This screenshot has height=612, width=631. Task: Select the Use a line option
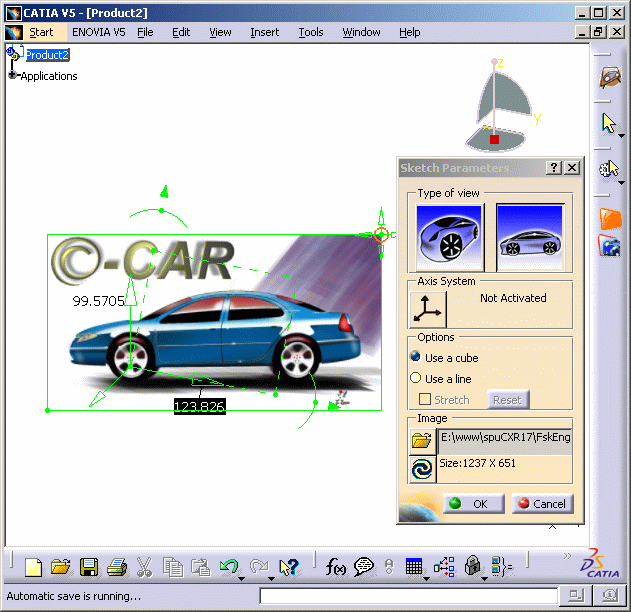(x=417, y=378)
